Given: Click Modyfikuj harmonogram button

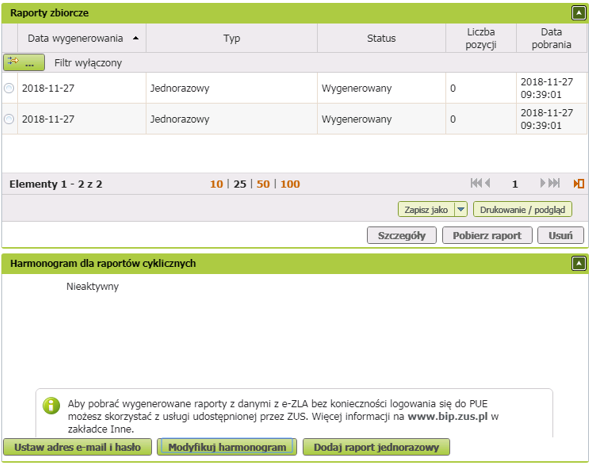Looking at the screenshot, I should 227,447.
